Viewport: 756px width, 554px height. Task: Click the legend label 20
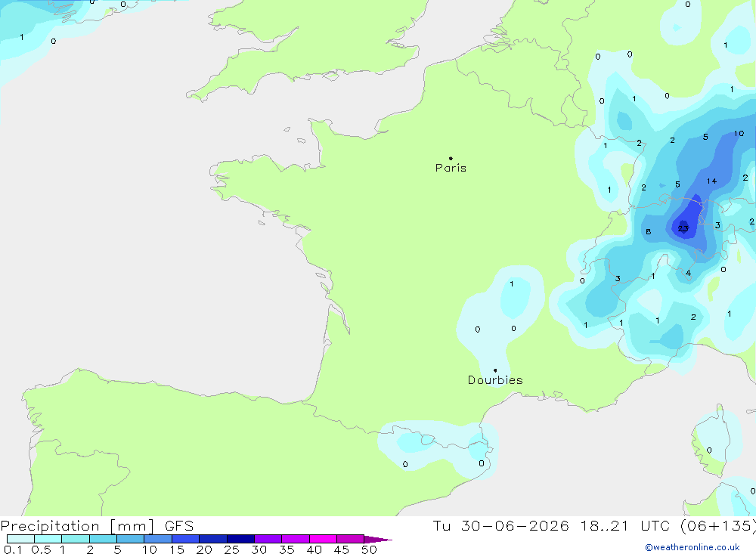coord(204,549)
